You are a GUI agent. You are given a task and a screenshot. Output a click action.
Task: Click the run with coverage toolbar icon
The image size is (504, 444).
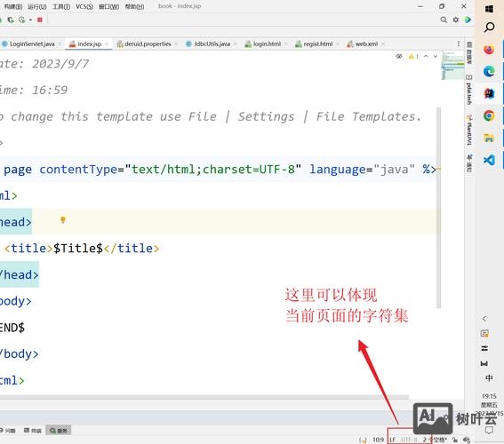point(11,20)
